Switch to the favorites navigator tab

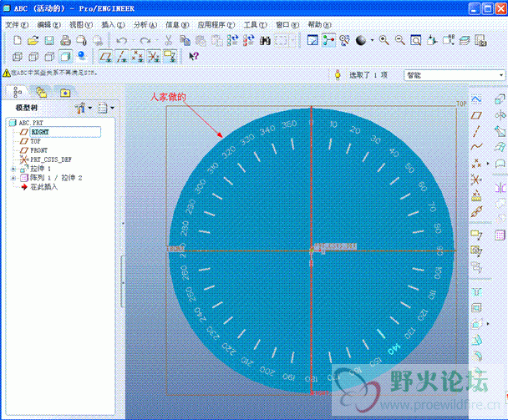coord(65,93)
